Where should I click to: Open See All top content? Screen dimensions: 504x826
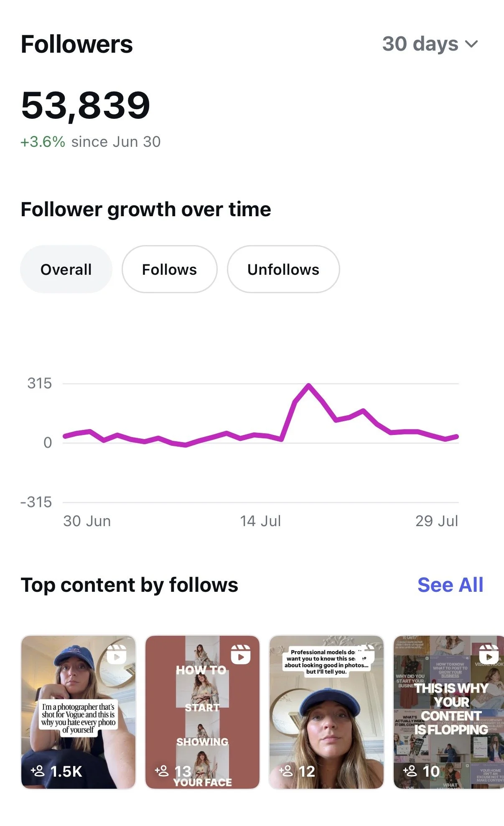[x=450, y=585]
